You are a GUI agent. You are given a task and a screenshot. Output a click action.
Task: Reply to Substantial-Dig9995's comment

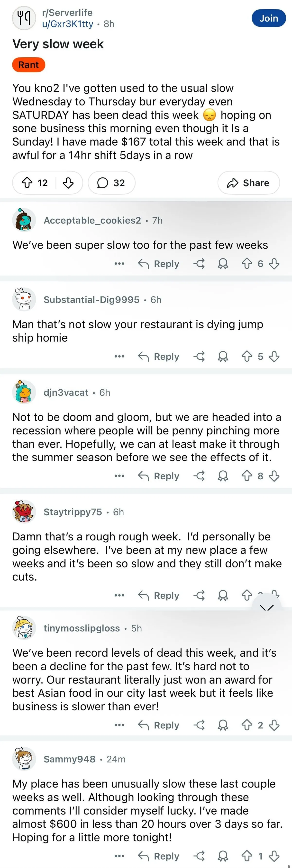[159, 356]
